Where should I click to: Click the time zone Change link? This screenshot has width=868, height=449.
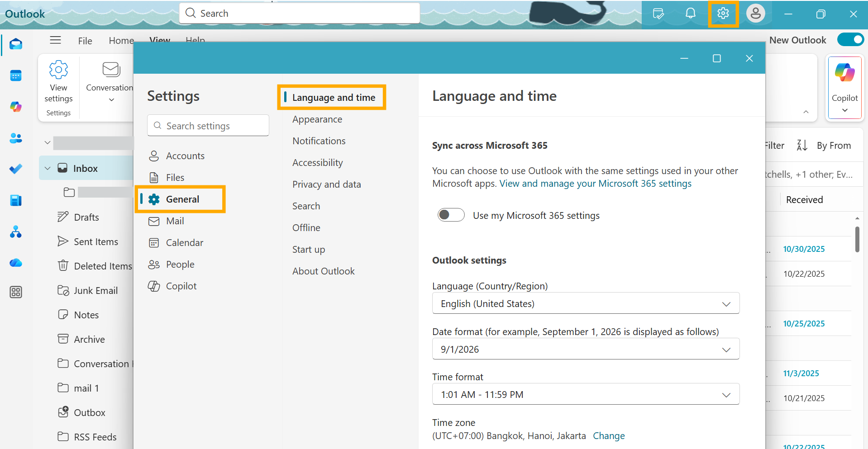point(609,436)
